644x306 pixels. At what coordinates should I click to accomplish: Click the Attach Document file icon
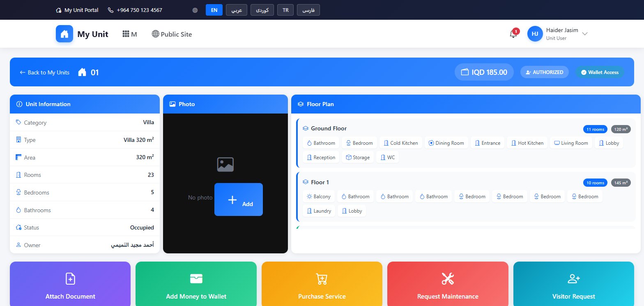coord(70,278)
